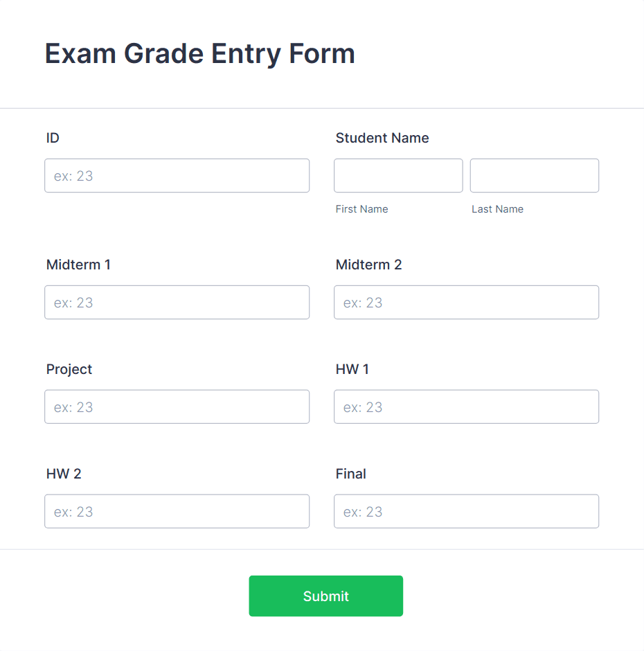Click the Exam Grade Entry Form title
644x651 pixels.
tap(199, 53)
